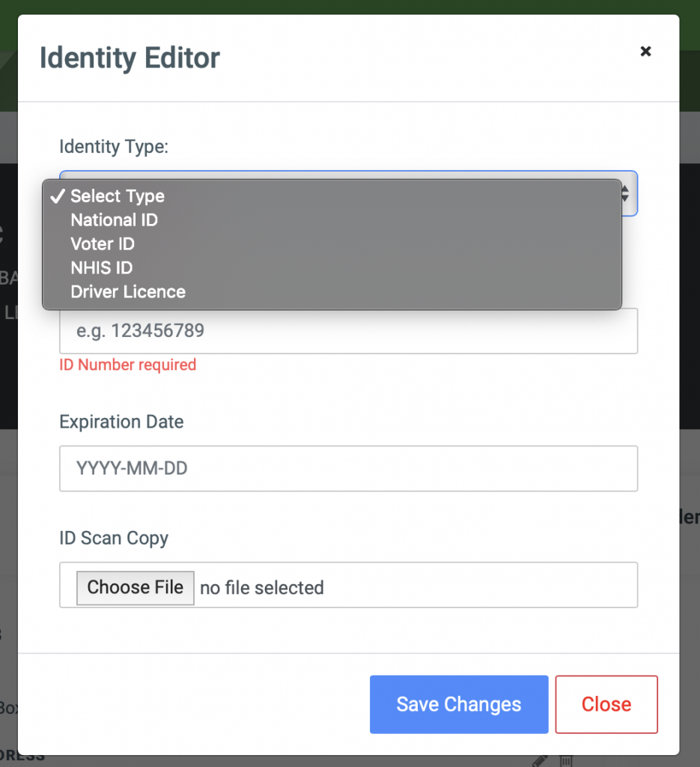Click the checkmark next to Select Type
This screenshot has height=767, width=700.
[x=56, y=195]
